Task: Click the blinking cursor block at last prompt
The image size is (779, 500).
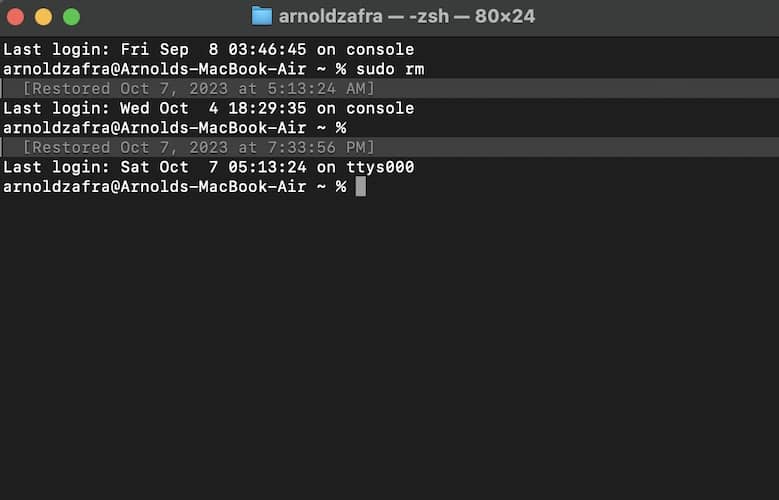Action: 361,187
